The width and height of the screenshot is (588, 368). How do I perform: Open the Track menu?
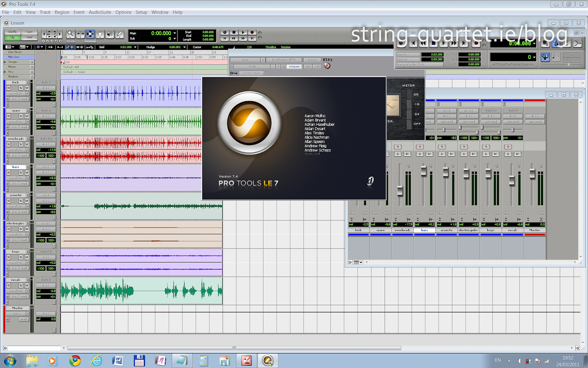point(45,12)
